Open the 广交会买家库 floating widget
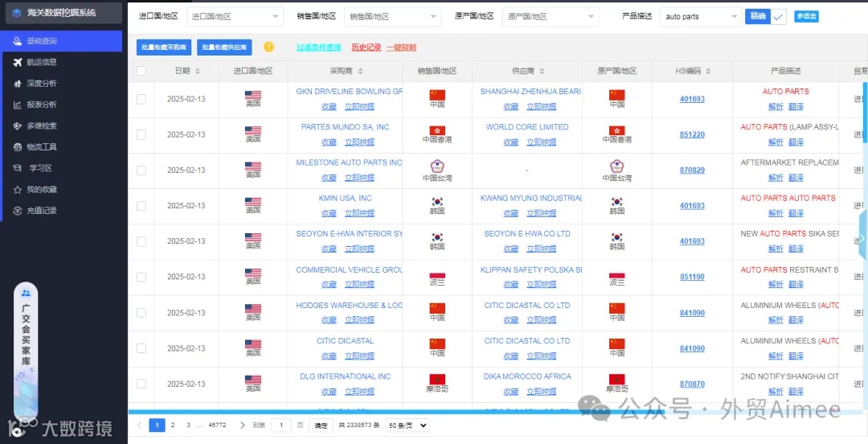 tap(26, 352)
